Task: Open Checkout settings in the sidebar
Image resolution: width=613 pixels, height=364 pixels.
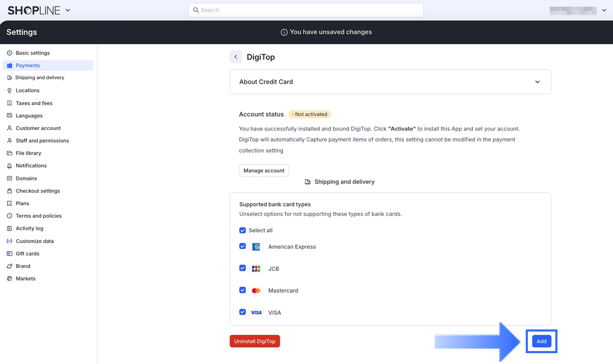Action: [x=38, y=191]
